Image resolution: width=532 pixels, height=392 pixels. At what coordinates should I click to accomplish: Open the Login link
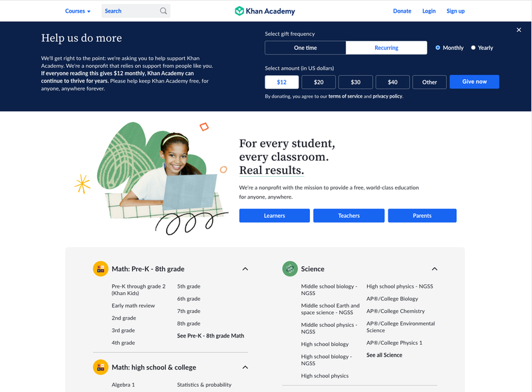pos(429,11)
